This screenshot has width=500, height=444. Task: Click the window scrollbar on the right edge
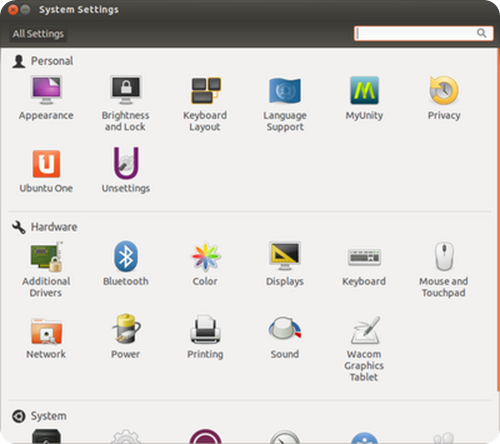pos(498,220)
